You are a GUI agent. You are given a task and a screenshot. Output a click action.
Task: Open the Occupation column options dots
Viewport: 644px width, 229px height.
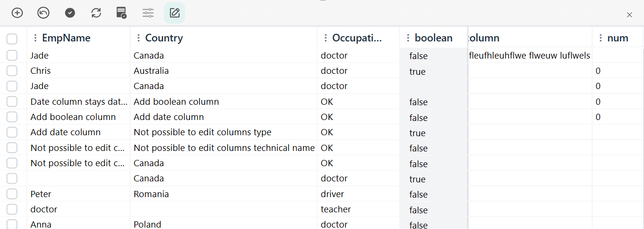325,38
